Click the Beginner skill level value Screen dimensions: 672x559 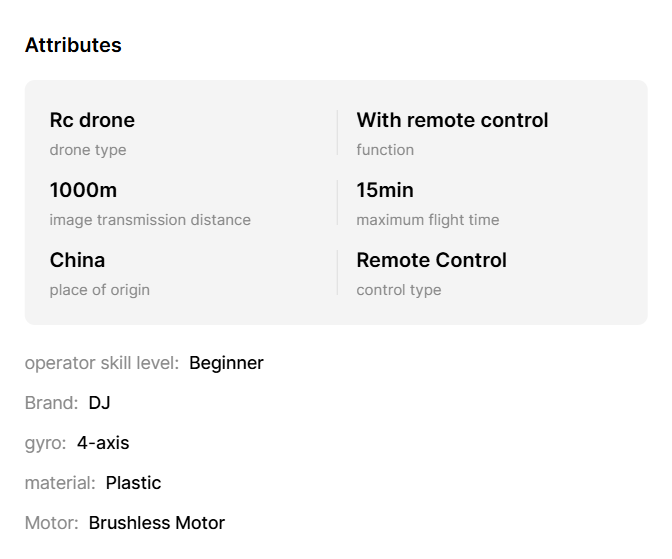tap(226, 363)
